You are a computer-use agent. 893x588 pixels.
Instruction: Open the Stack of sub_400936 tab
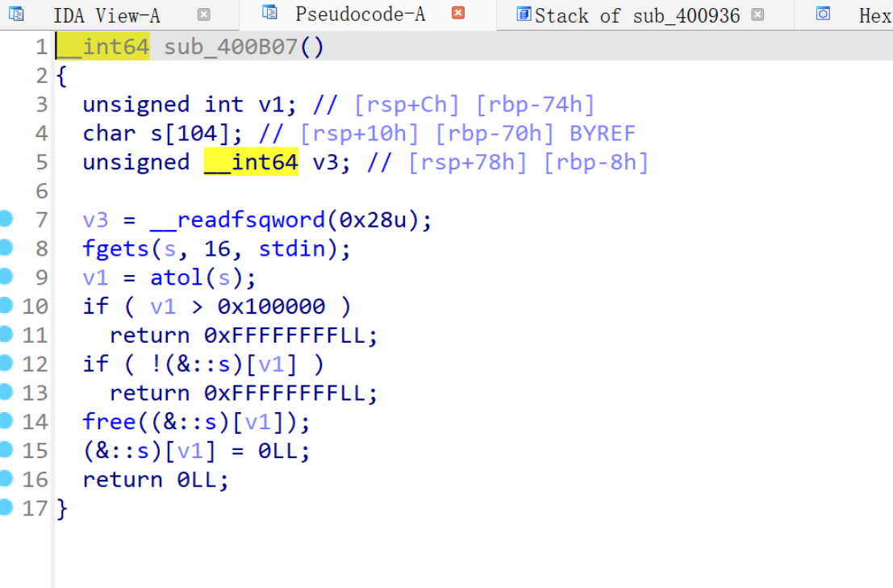point(636,15)
